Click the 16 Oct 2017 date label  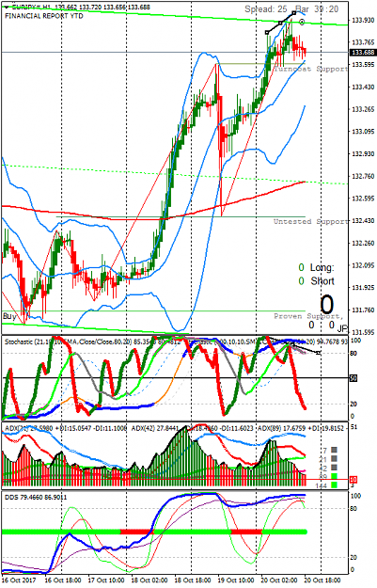pyautogui.click(x=19, y=580)
